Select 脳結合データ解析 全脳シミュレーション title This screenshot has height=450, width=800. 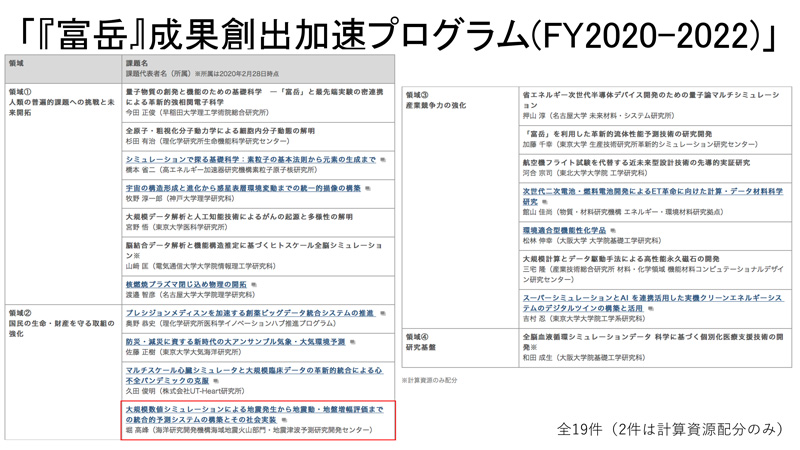click(x=254, y=250)
